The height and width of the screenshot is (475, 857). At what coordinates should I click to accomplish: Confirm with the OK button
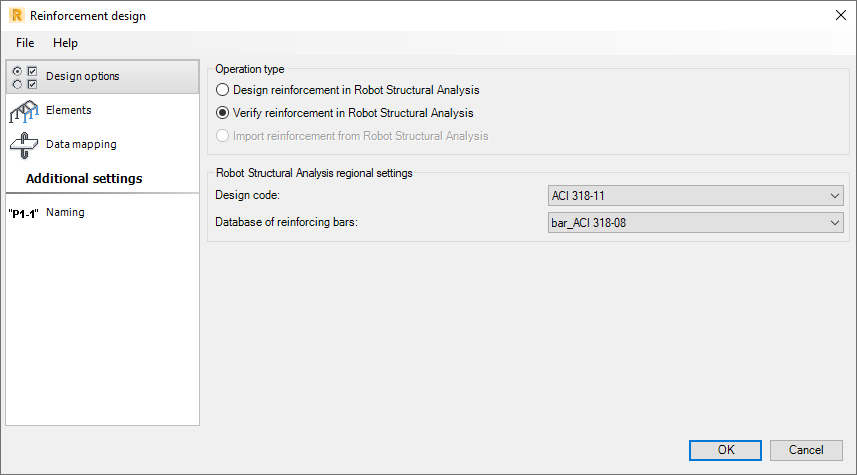(725, 450)
